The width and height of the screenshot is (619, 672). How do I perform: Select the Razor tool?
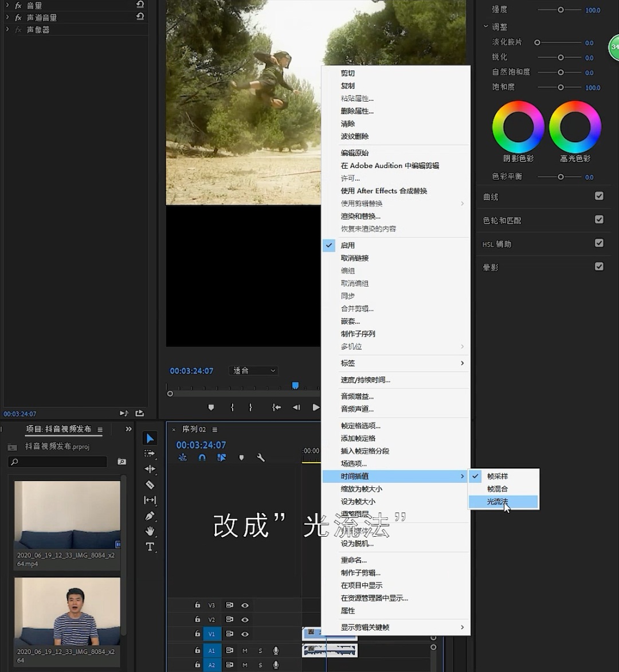150,485
